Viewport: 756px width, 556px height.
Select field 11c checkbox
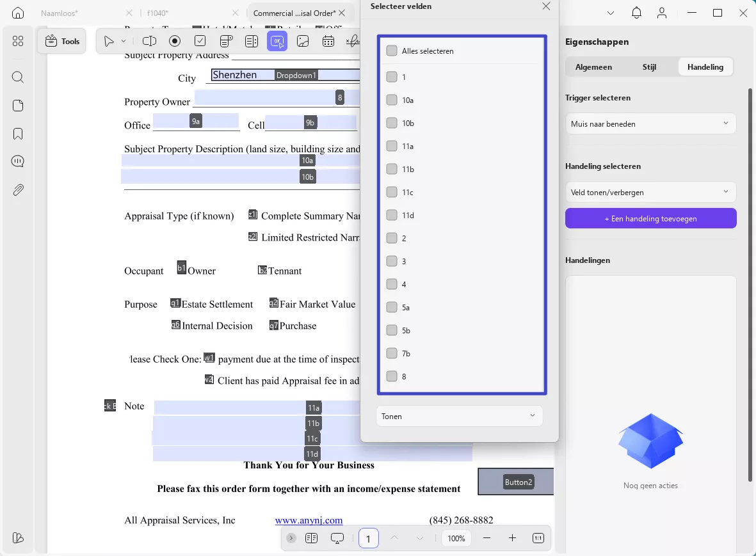[392, 192]
